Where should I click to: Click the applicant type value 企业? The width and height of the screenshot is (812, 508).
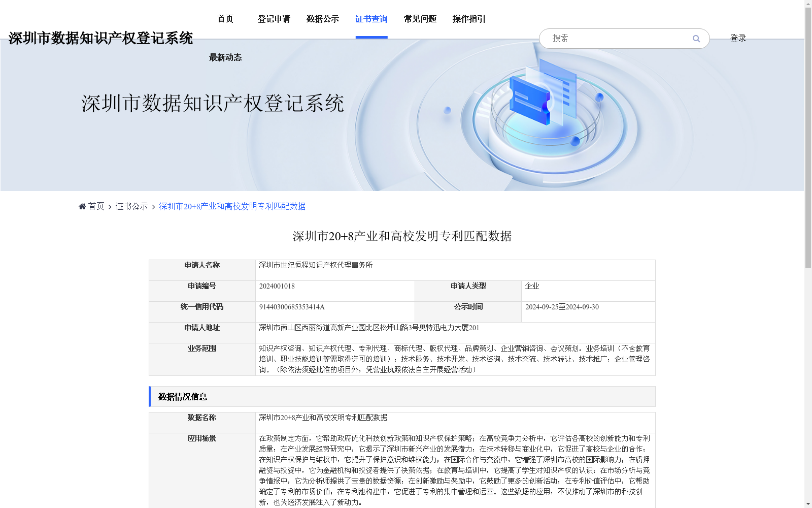pyautogui.click(x=532, y=286)
